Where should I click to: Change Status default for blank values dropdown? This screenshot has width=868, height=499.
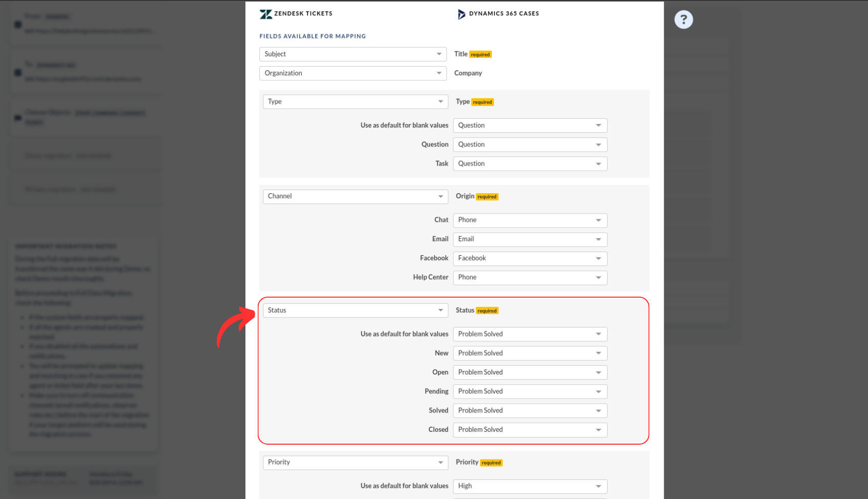[530, 334]
